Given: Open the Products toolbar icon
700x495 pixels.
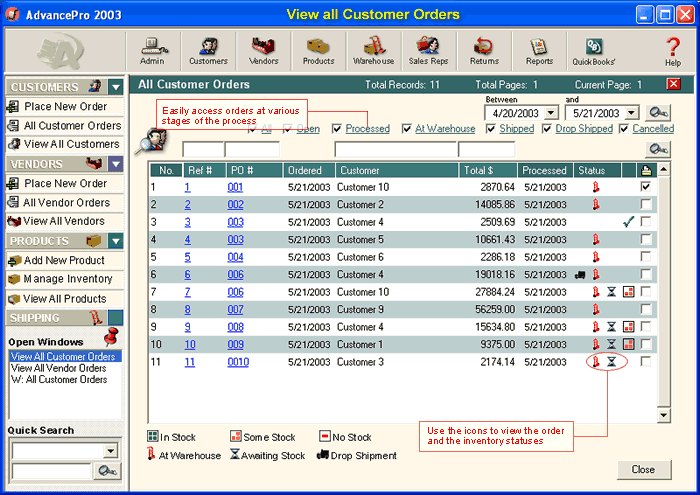Looking at the screenshot, I should click(x=318, y=51).
